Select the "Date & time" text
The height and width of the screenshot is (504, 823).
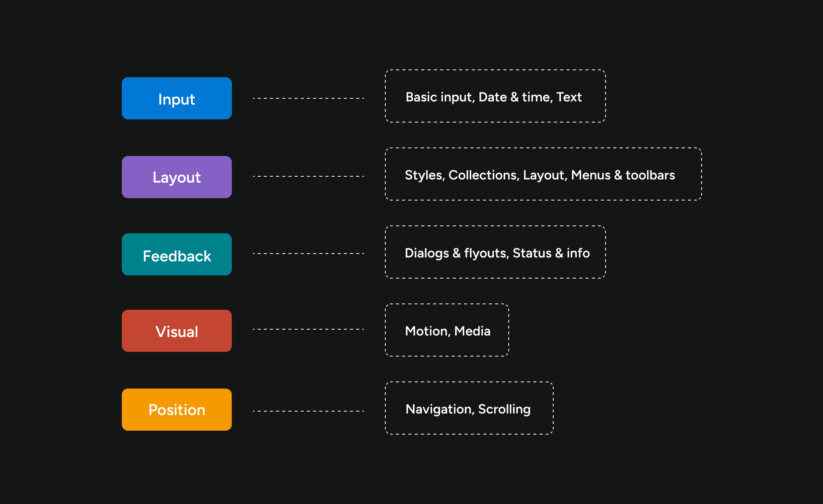(x=515, y=97)
